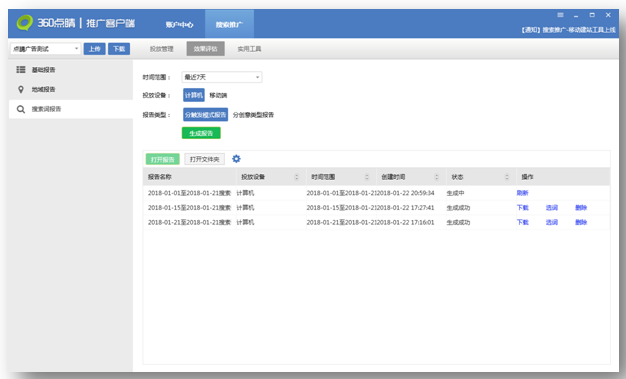Open report settings gear icon
Screen dimensions: 626x379
coord(236,159)
